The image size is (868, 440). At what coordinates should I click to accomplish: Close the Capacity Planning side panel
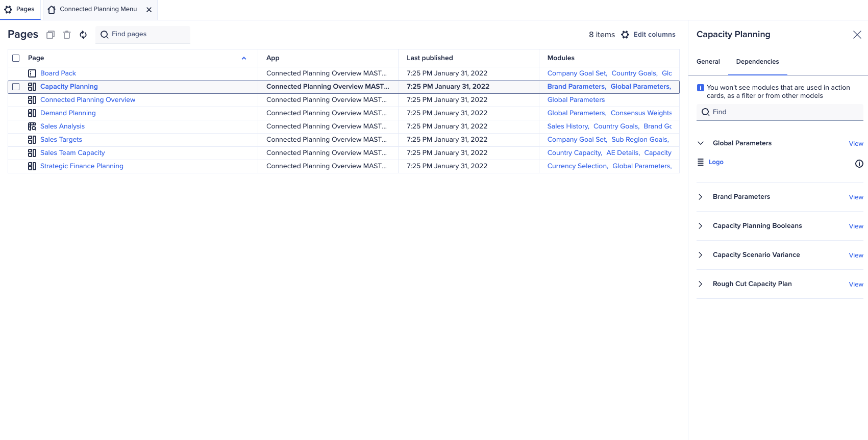coord(857,35)
